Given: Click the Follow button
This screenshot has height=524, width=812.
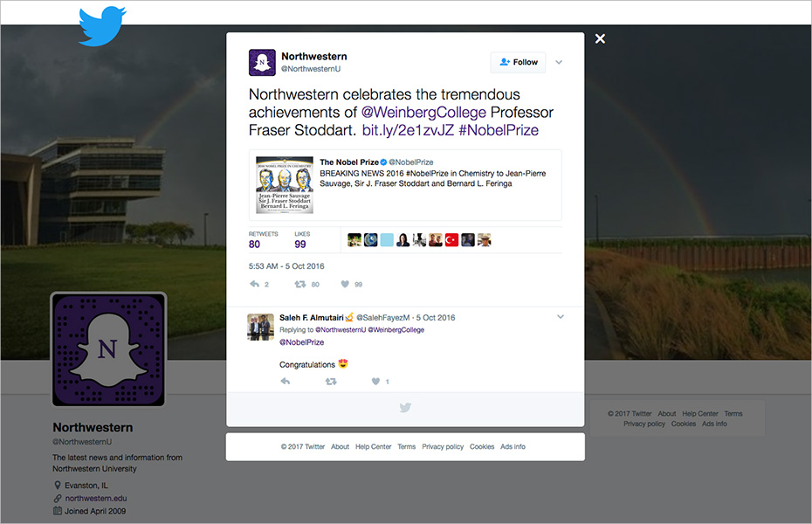Looking at the screenshot, I should (518, 62).
